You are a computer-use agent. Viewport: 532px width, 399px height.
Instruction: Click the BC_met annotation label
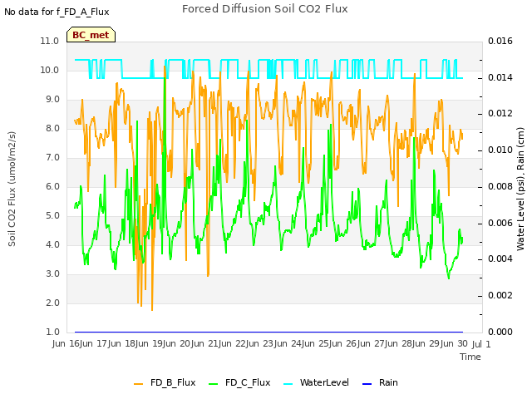click(x=91, y=35)
